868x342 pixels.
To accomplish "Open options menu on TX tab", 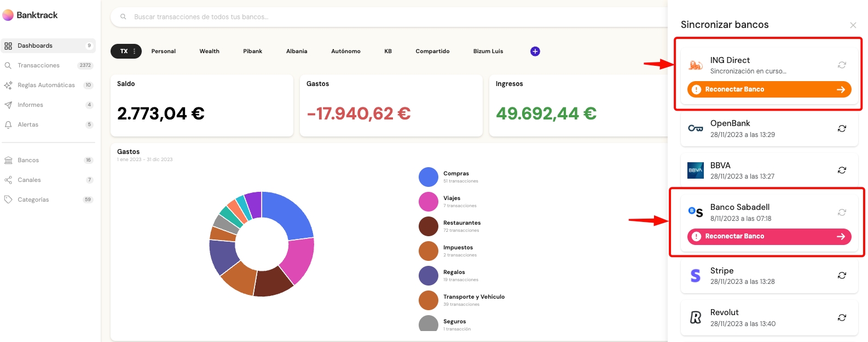I will [x=134, y=52].
